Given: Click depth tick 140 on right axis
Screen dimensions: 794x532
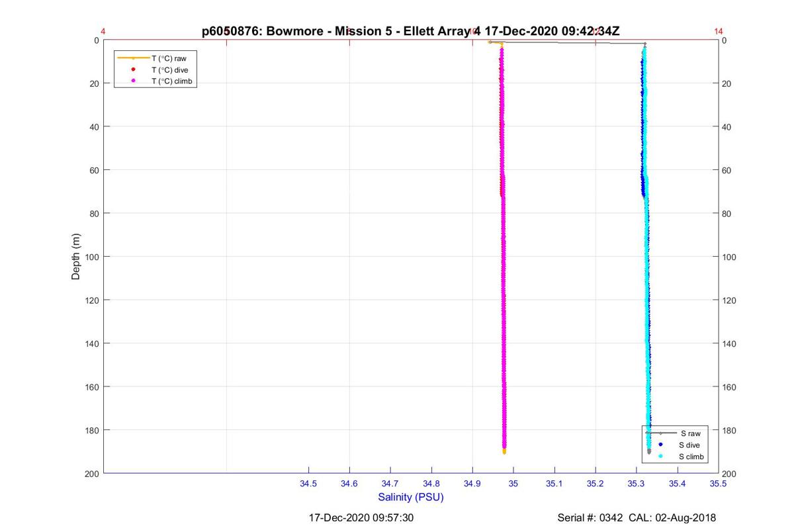Looking at the screenshot, I should [730, 343].
